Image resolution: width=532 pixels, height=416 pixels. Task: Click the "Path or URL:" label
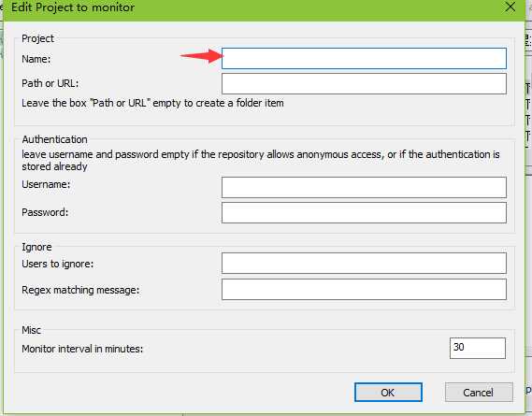pyautogui.click(x=50, y=83)
